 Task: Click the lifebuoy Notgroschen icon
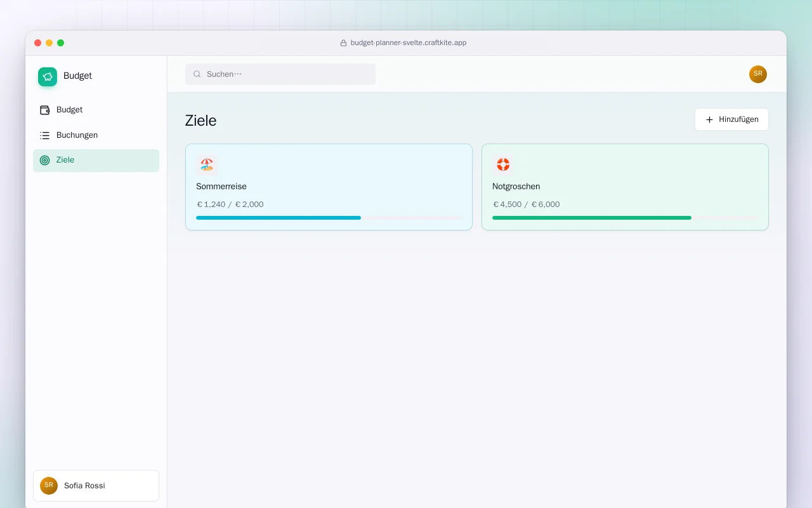[x=503, y=164]
